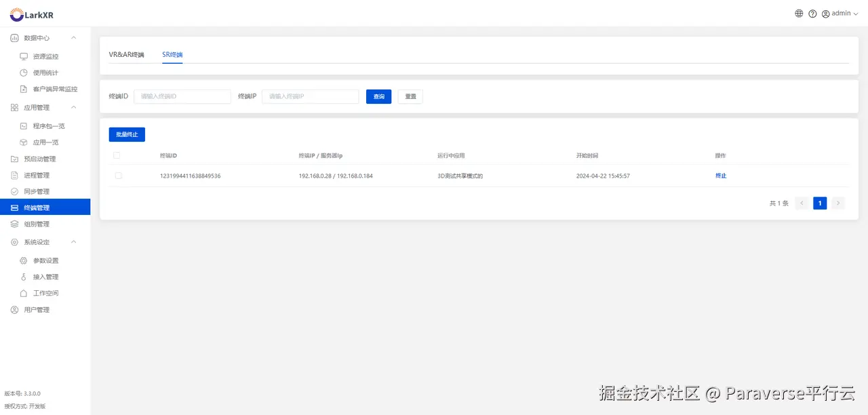Switch to the VR&AR终端 tab
Screen dimensions: 868x415
(127, 55)
